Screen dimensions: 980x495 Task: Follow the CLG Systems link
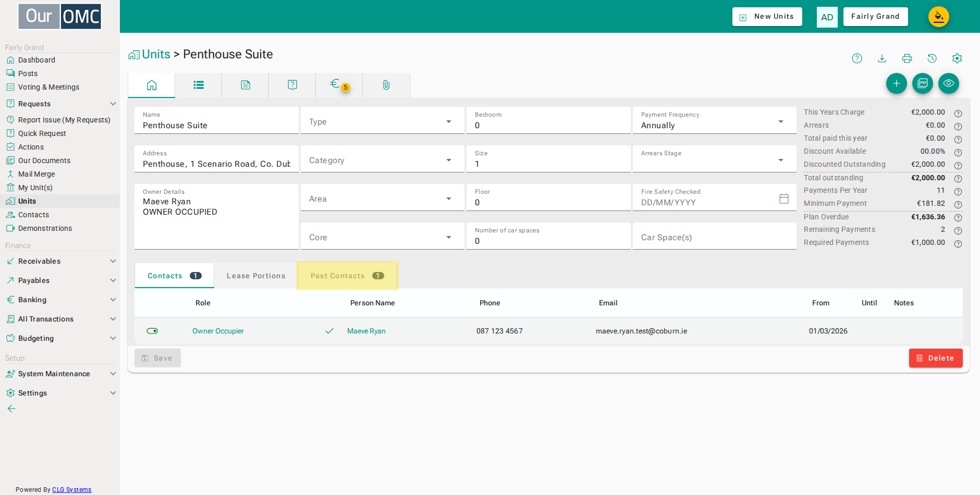pyautogui.click(x=72, y=490)
